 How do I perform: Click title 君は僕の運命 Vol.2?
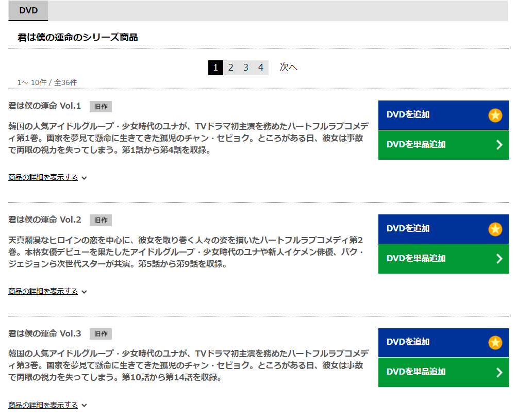click(x=45, y=220)
